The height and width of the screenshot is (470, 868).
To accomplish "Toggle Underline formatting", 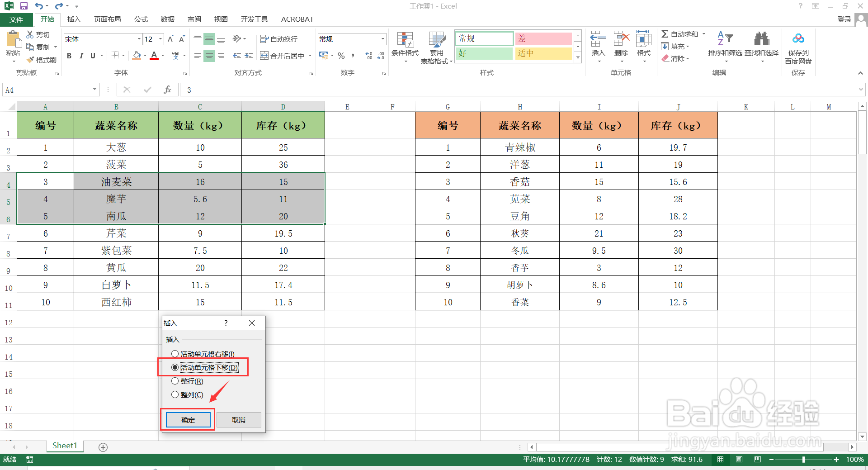I will [93, 56].
